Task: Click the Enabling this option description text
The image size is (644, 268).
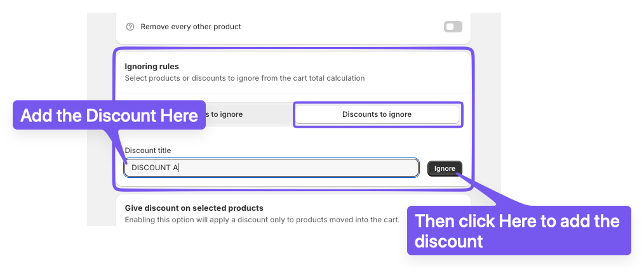Action: click(262, 220)
